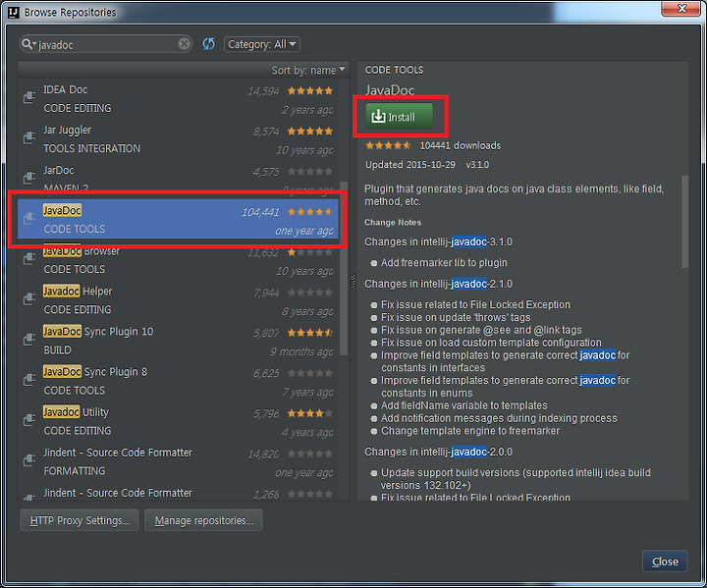Click the 14,594 download count
This screenshot has width=707, height=588.
[x=263, y=91]
